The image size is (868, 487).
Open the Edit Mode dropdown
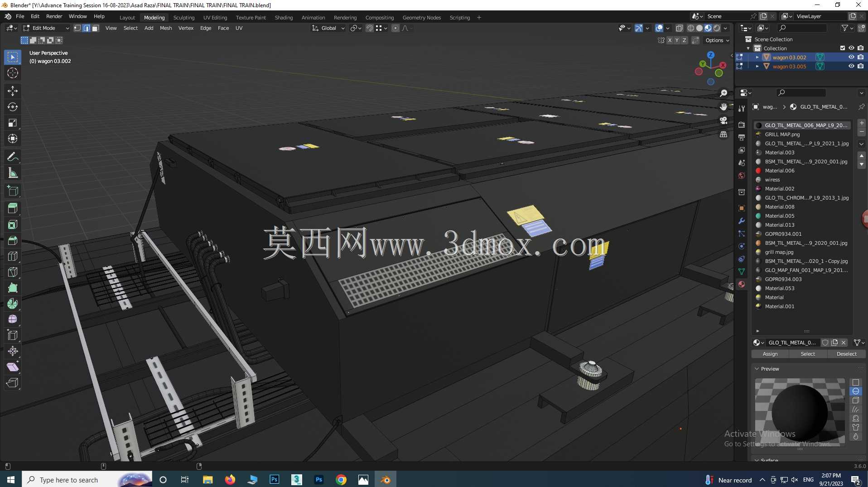46,28
